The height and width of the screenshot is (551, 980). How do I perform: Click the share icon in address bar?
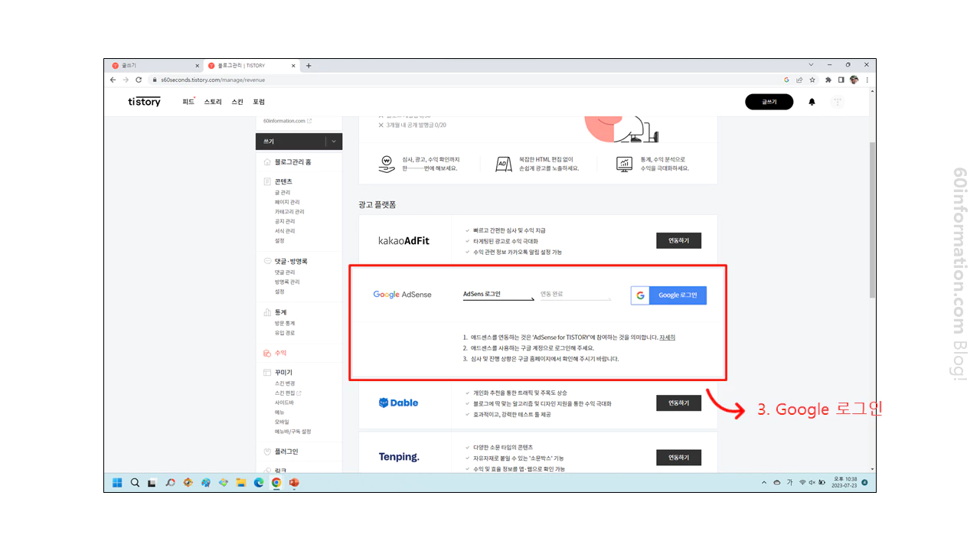point(799,80)
